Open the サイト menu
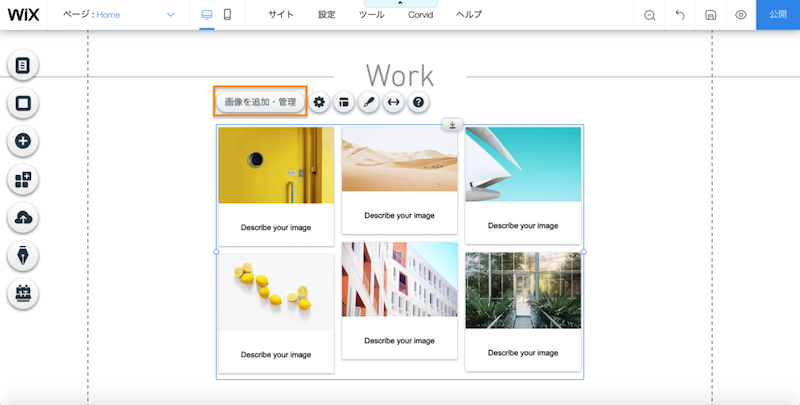 281,15
